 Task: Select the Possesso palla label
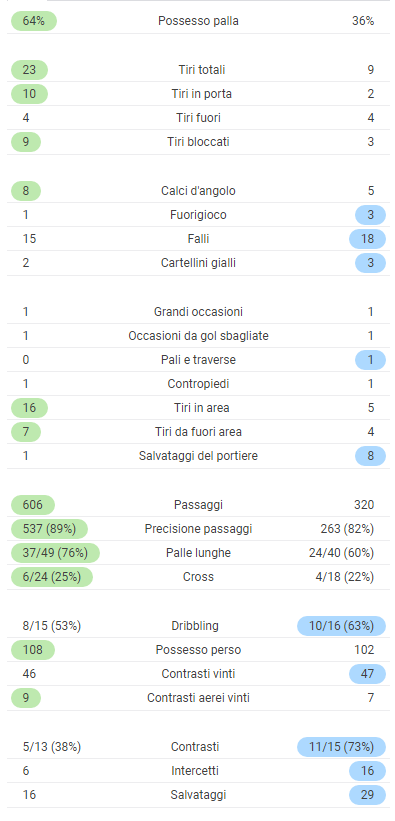(x=198, y=21)
